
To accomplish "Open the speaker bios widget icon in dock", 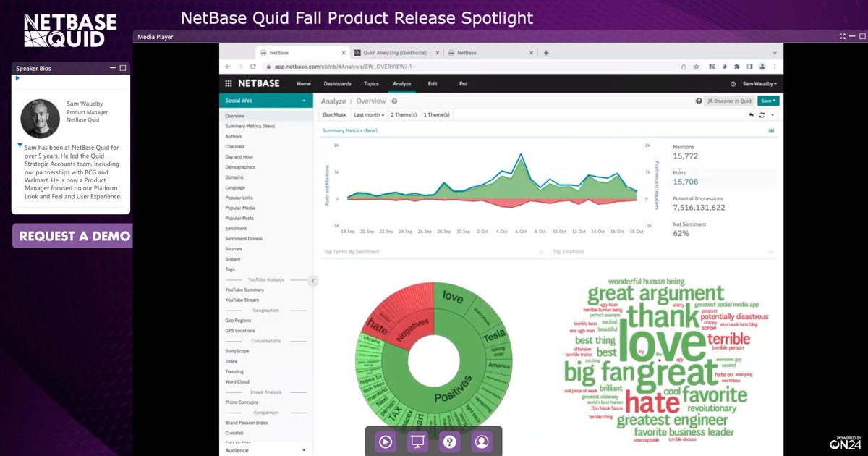I will [x=482, y=441].
